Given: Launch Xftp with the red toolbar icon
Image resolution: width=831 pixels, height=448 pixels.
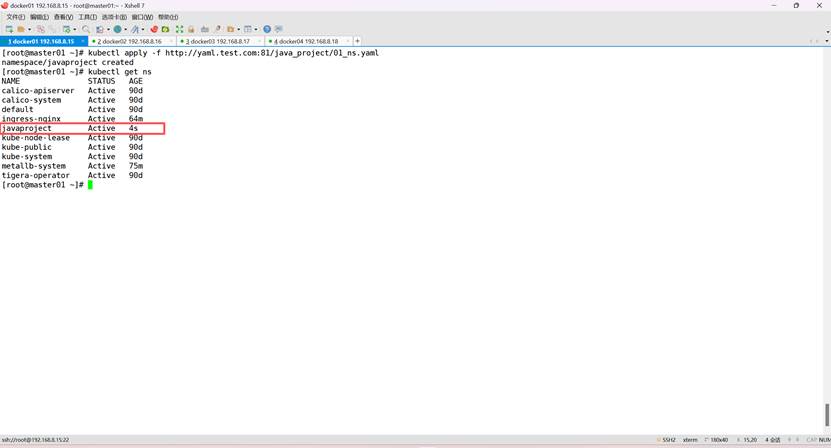Looking at the screenshot, I should [x=154, y=29].
